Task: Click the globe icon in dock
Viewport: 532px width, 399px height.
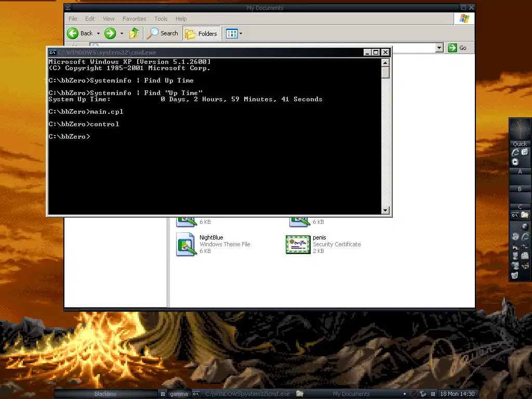Action: coord(515,236)
